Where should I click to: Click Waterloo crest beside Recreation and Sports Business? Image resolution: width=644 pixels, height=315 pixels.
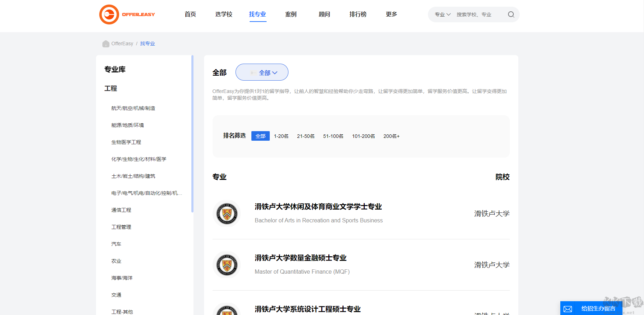pos(227,214)
